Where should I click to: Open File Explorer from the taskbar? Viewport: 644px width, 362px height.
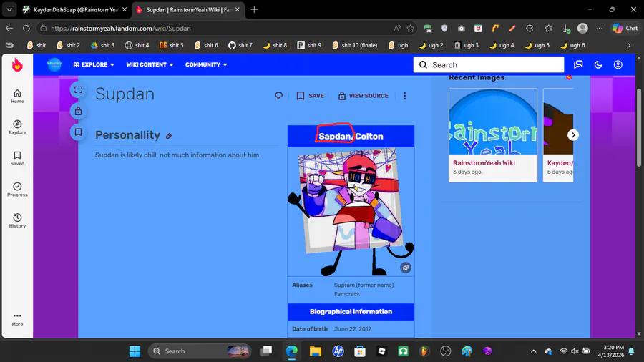(315, 351)
